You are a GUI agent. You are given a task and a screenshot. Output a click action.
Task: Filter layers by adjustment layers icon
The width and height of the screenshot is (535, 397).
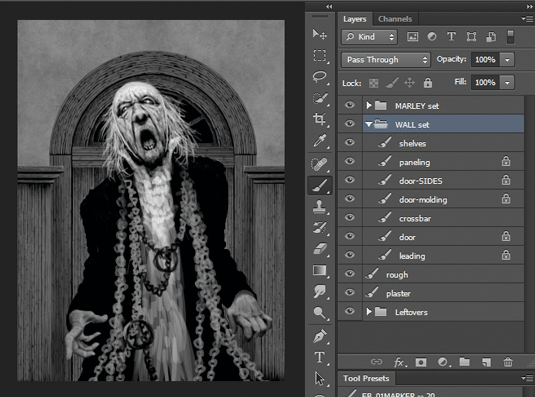[x=432, y=36]
